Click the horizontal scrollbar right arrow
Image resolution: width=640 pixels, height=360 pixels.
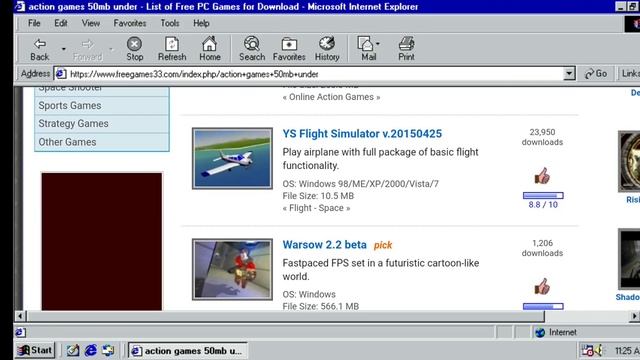634,316
